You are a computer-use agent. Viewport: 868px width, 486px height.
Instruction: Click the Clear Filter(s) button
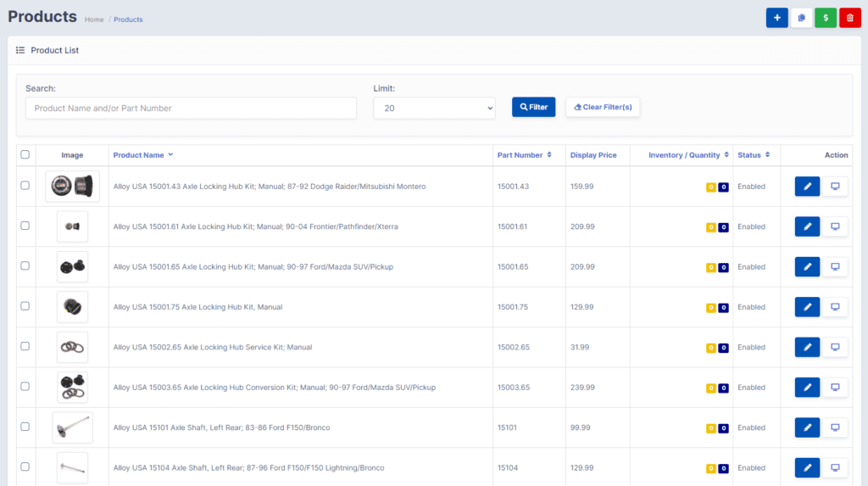pos(603,107)
